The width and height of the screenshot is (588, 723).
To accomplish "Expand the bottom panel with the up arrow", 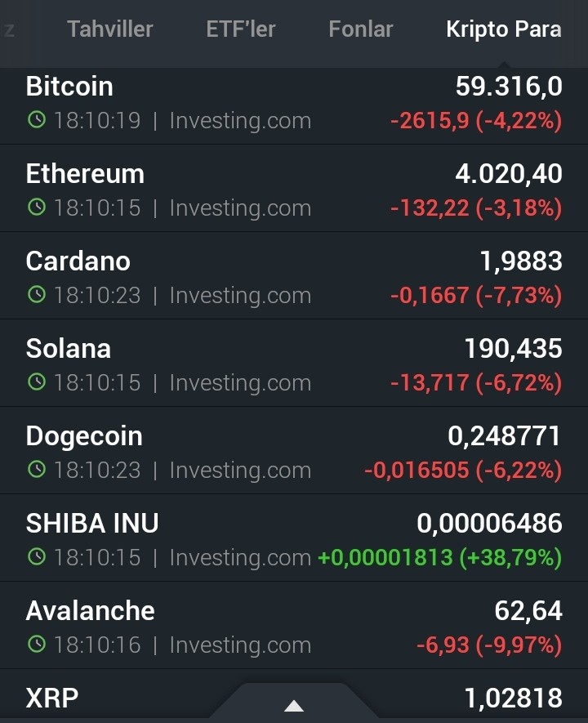I will tap(293, 706).
